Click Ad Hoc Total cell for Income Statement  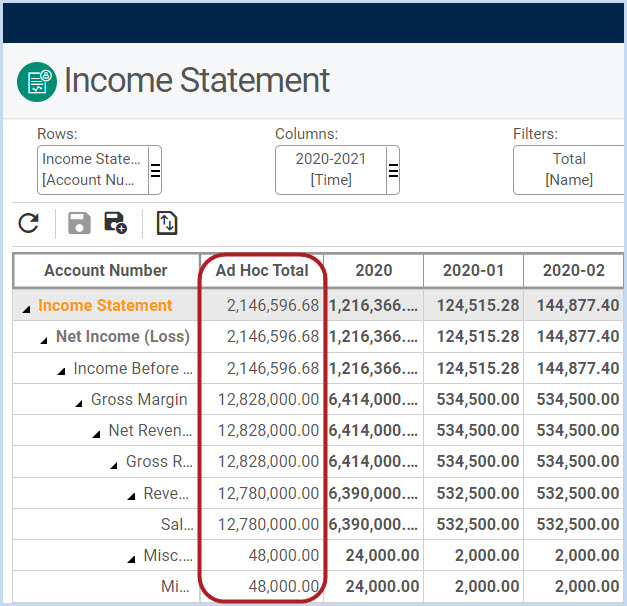pos(262,305)
